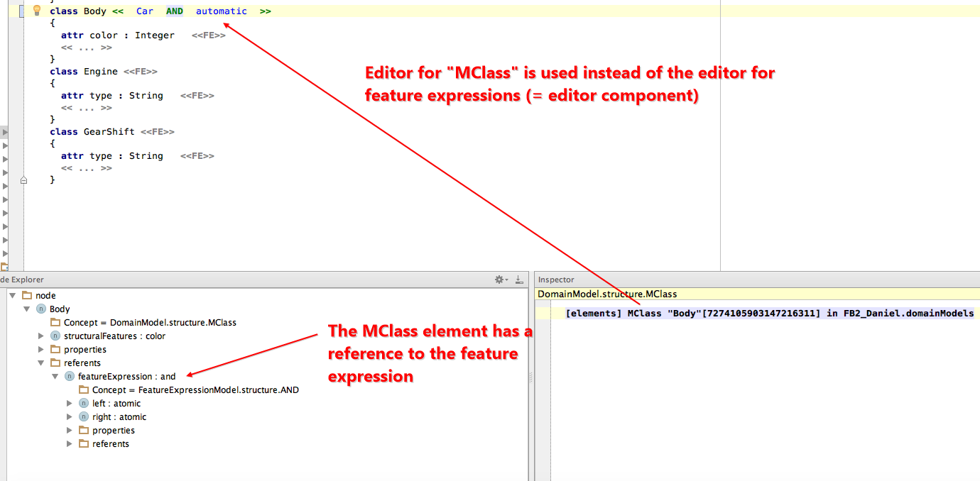The image size is (980, 481).
Task: Click the automatic reference in class Body
Action: click(222, 11)
